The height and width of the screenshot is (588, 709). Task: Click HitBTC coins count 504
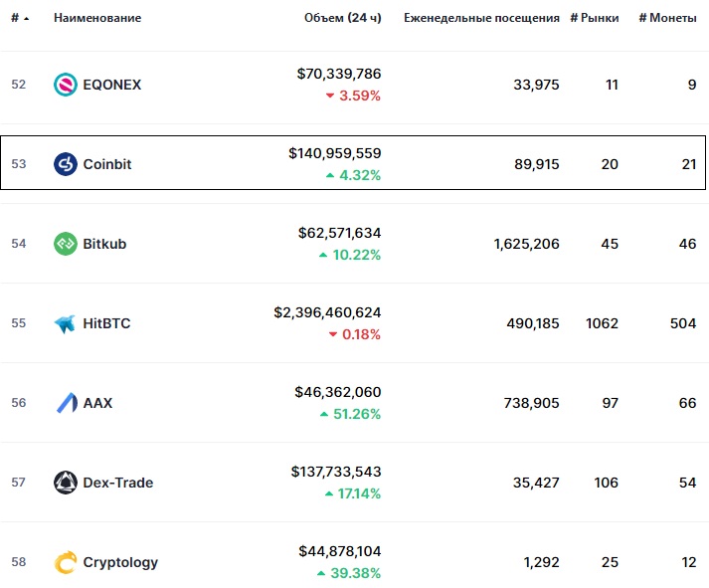pyautogui.click(x=683, y=323)
